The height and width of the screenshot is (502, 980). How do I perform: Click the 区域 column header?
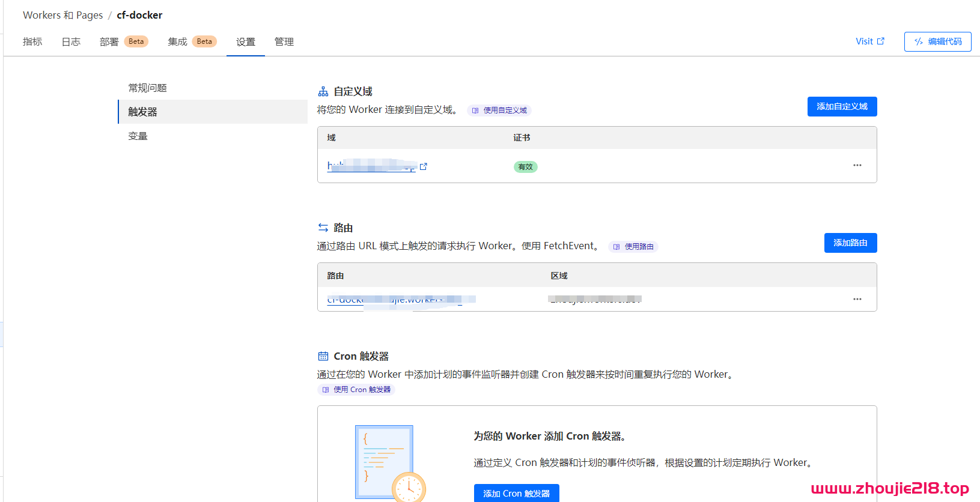(x=559, y=276)
